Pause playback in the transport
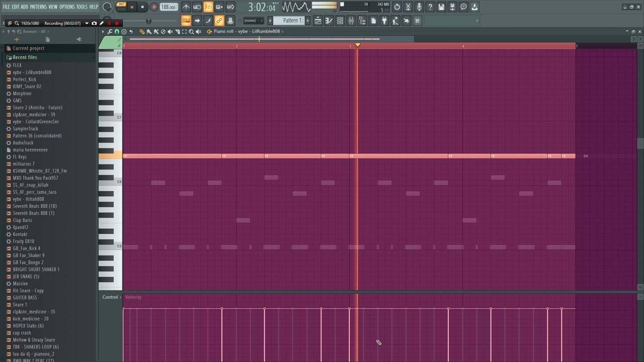Image resolution: width=644 pixels, height=362 pixels. coord(132,7)
